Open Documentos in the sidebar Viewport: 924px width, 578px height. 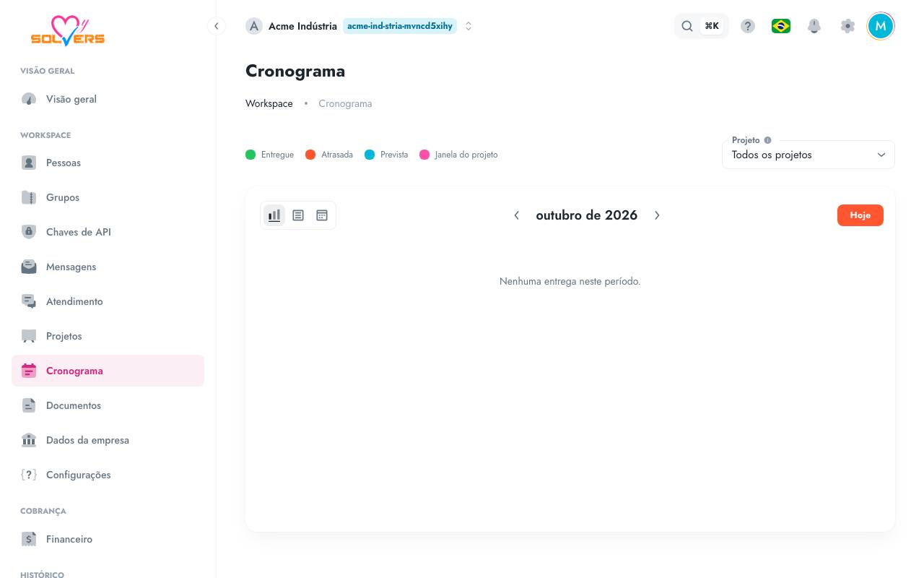point(108,405)
